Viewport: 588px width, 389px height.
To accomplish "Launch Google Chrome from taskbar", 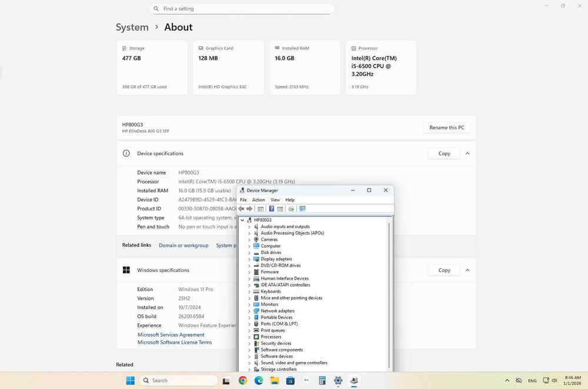I will (x=243, y=380).
